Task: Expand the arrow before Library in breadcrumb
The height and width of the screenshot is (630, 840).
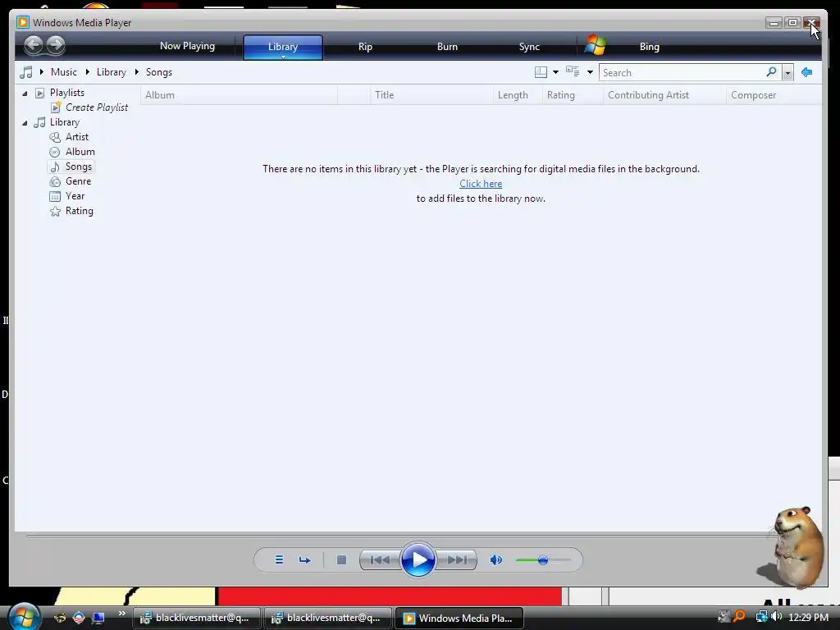Action: pos(87,72)
